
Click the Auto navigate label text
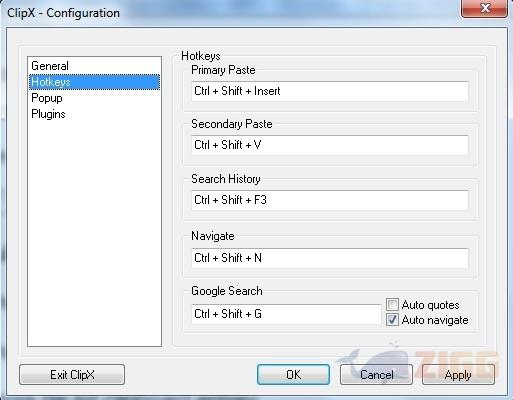click(x=435, y=320)
